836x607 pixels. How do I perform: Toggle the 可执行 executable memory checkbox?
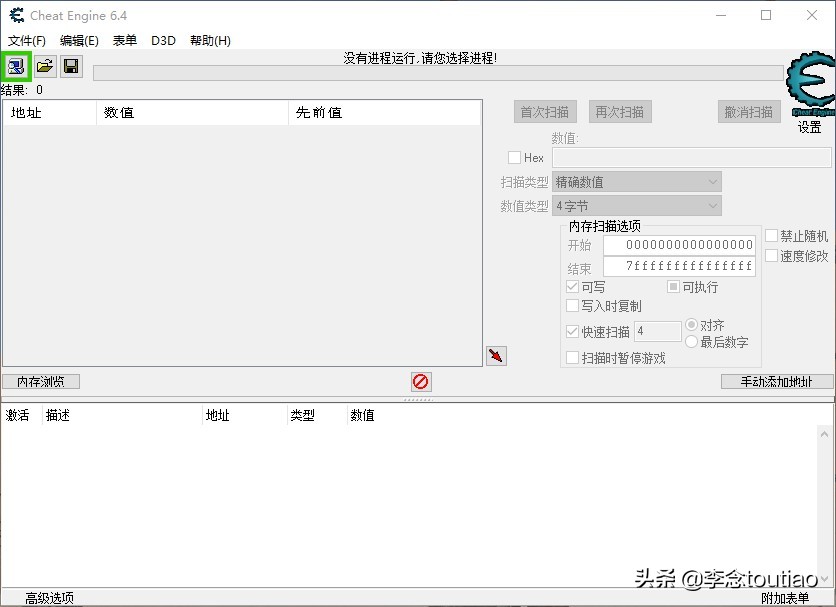[675, 287]
